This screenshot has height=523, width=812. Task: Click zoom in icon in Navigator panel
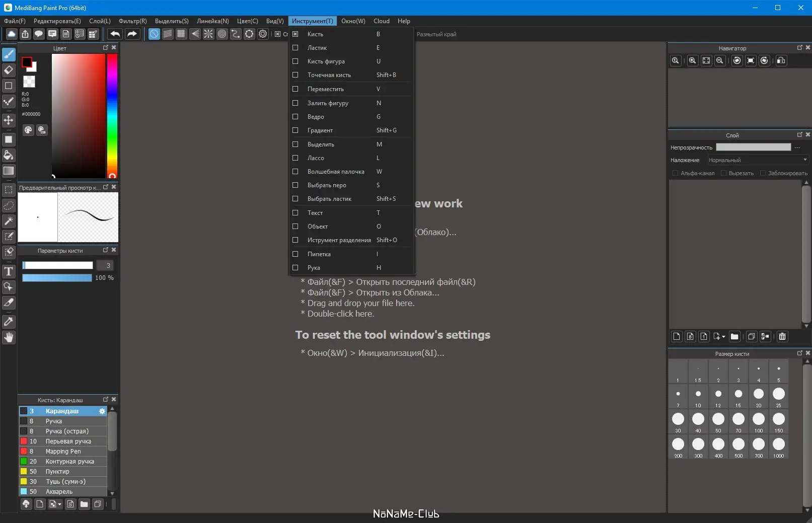point(693,60)
